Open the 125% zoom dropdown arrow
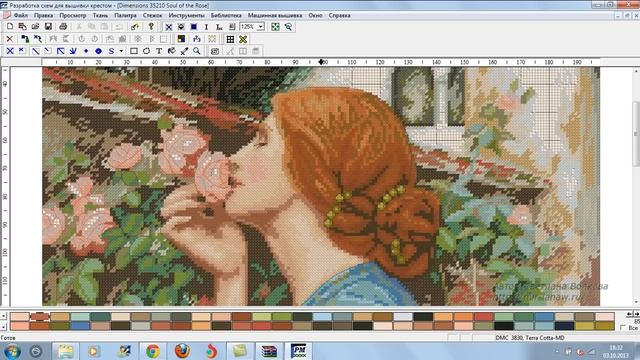This screenshot has width=640, height=360. click(260, 27)
